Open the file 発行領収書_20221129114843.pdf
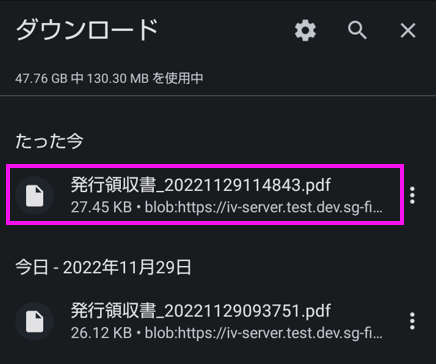Image resolution: width=436 pixels, height=364 pixels. [x=201, y=185]
